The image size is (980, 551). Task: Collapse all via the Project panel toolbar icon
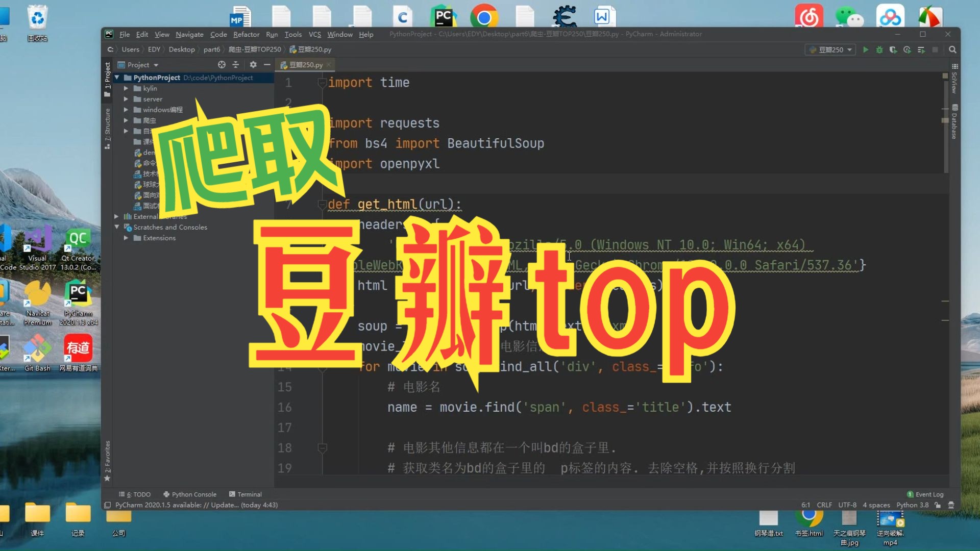pyautogui.click(x=235, y=65)
